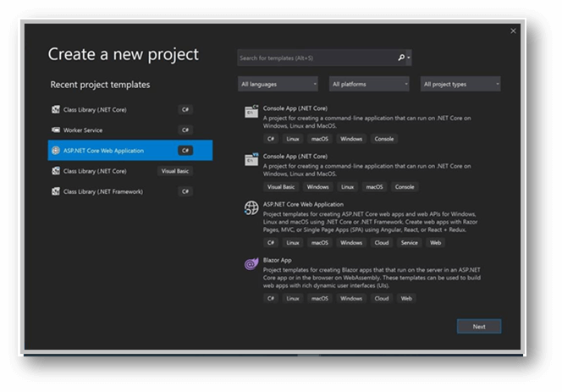
Task: Select recent template Worker Service
Action: coord(130,130)
